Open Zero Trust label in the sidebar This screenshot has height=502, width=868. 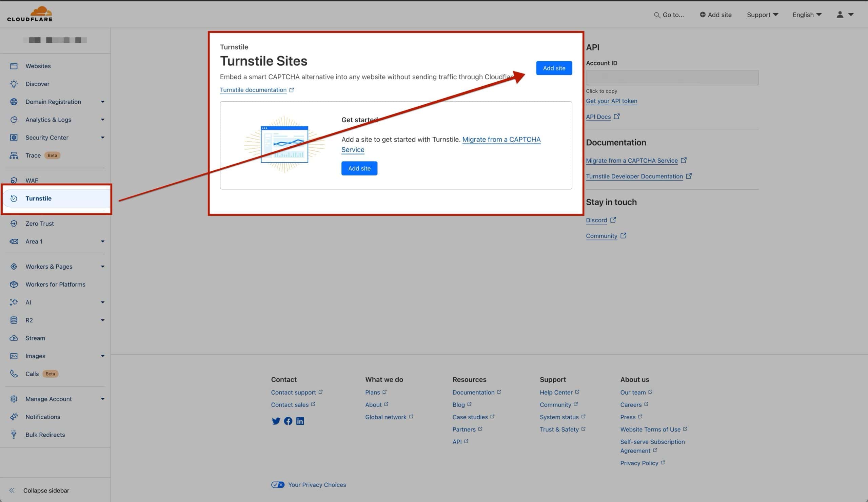(40, 224)
